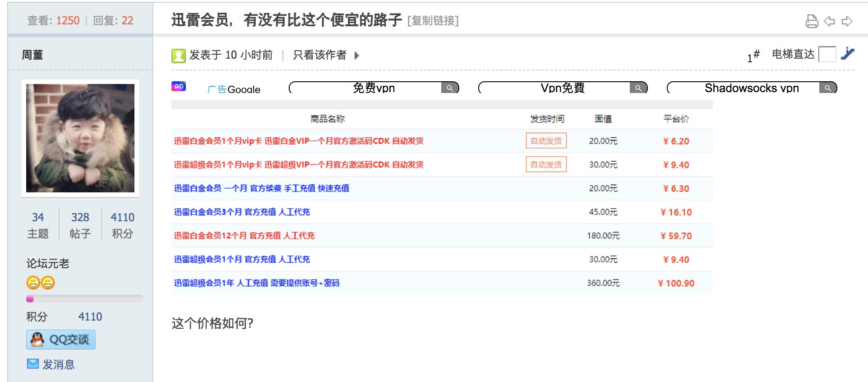Screen dimensions: 868x382
Task: Click the second smiley rank icon
Action: [48, 283]
